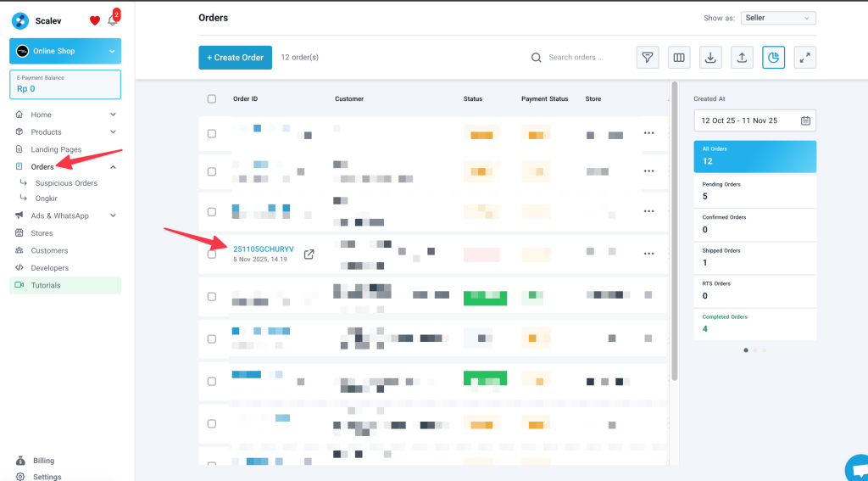The image size is (868, 481).
Task: Collapse the Orders sidebar submenu
Action: point(113,167)
